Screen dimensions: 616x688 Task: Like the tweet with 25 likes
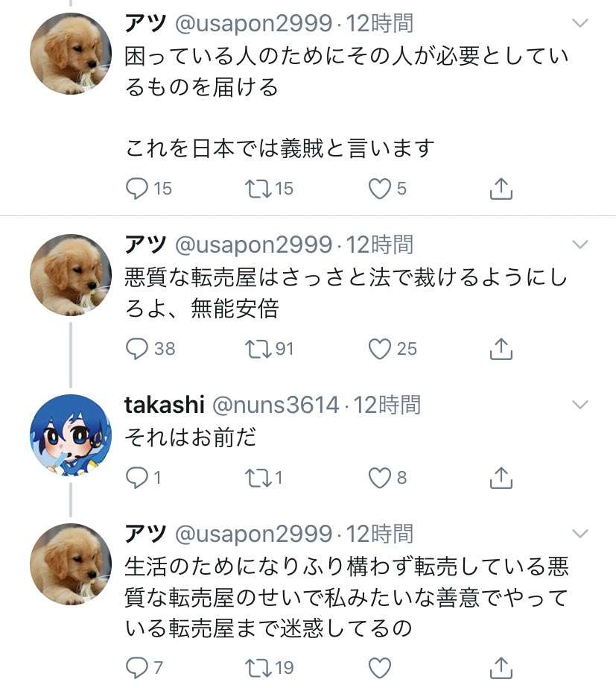(381, 348)
